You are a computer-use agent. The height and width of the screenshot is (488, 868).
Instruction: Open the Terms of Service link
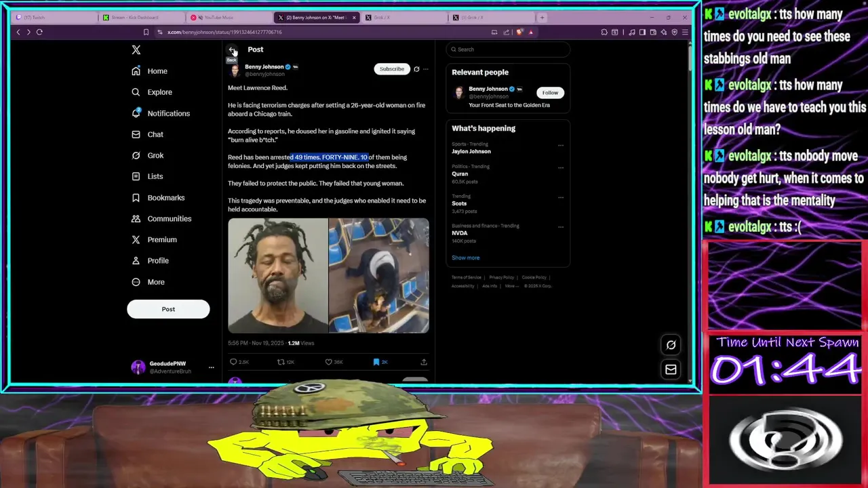[467, 277]
